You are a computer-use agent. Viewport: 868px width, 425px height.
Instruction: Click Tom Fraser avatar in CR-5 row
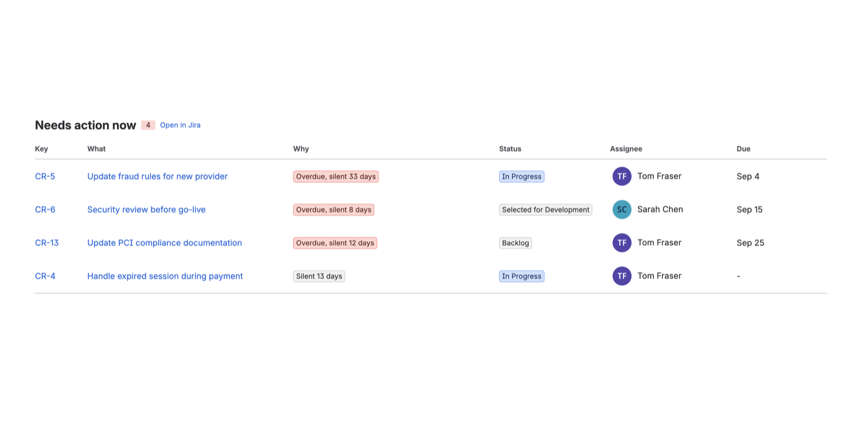pos(622,176)
